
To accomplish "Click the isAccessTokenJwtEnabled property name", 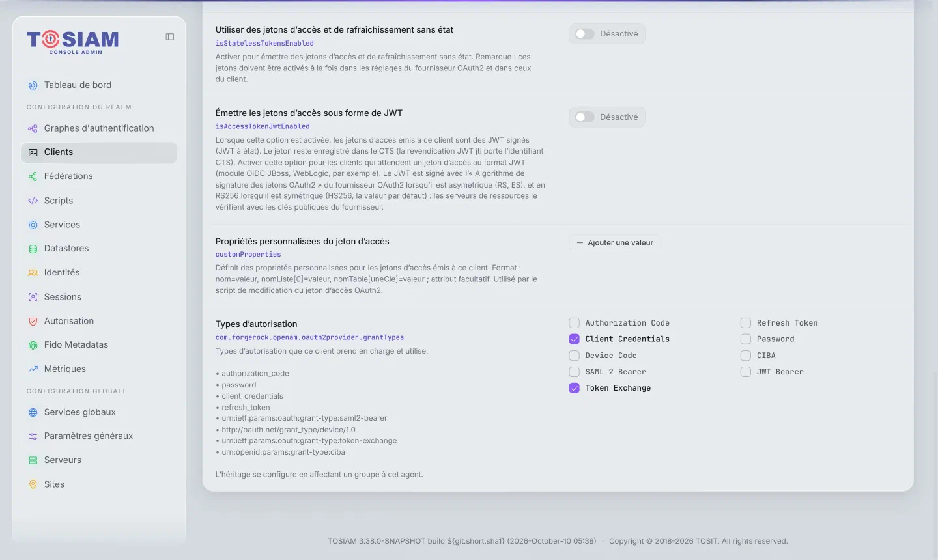I will [263, 126].
